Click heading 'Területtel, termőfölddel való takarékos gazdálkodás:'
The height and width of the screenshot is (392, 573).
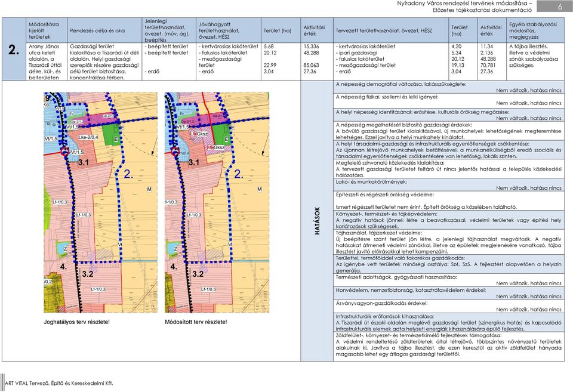click(x=401, y=258)
